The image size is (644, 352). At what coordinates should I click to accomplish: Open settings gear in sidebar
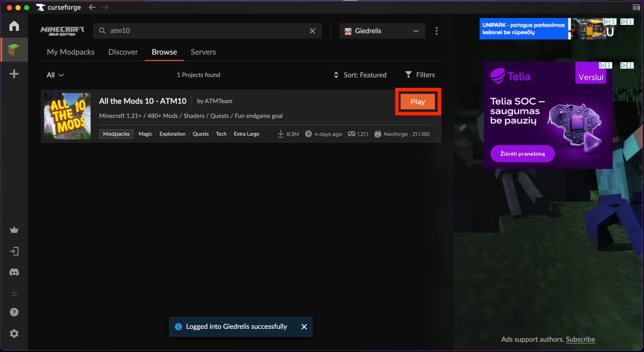click(x=14, y=333)
